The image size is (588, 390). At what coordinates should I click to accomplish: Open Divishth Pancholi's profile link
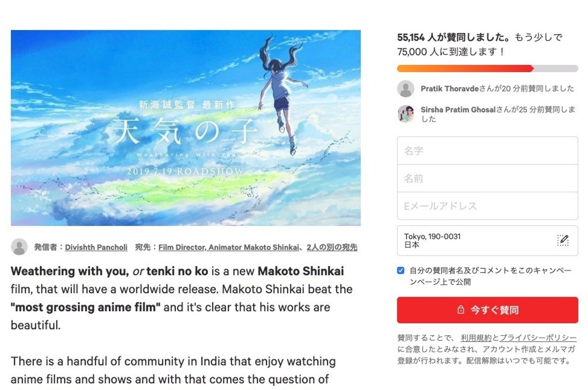pos(96,247)
